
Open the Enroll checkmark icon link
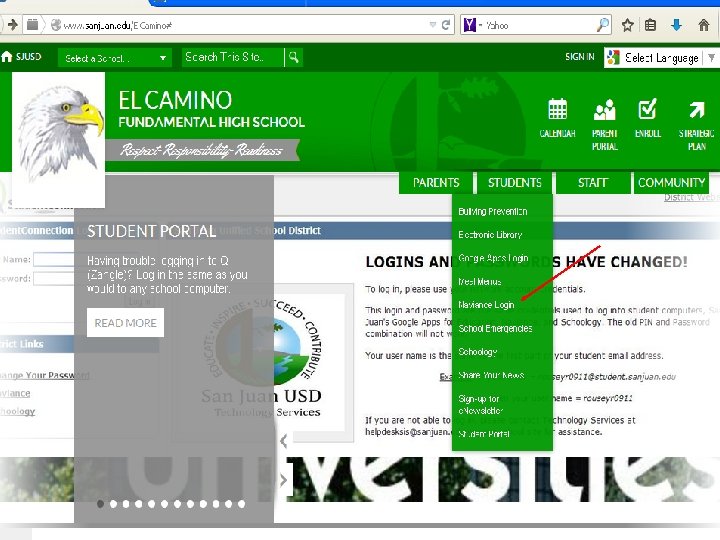[647, 118]
